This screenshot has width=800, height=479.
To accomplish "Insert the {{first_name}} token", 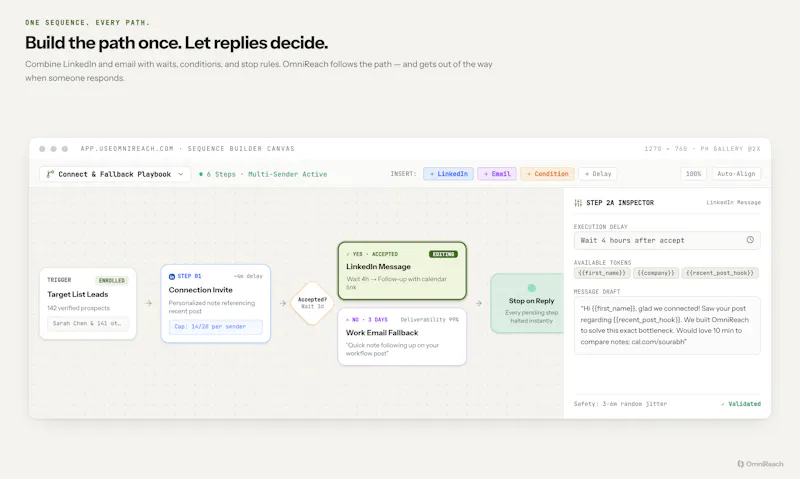I will pos(602,273).
